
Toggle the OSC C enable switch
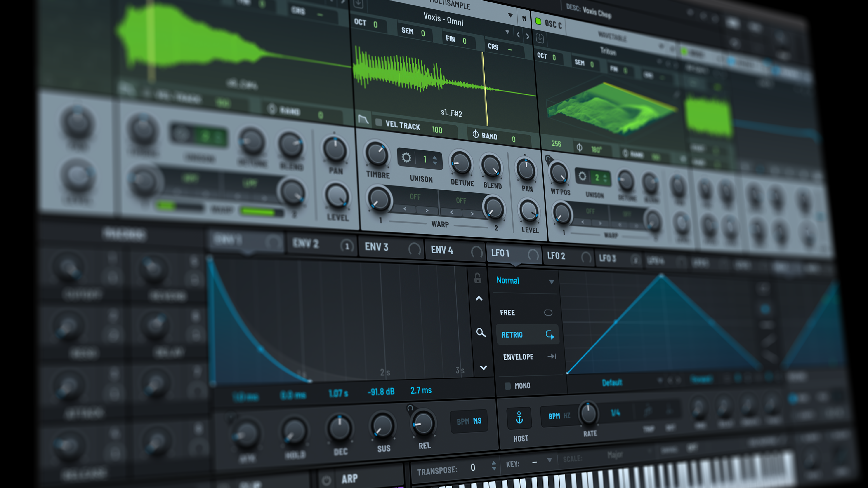point(538,21)
